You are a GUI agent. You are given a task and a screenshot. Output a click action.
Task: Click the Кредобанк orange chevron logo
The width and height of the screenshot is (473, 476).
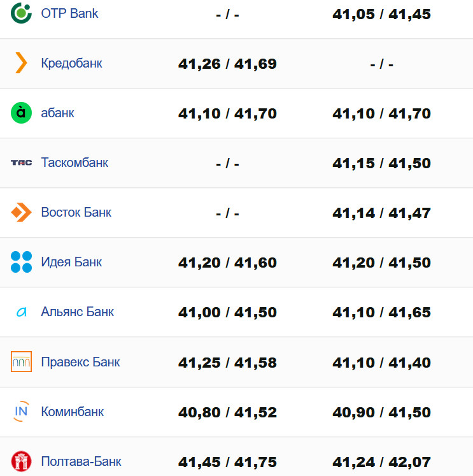click(x=21, y=63)
